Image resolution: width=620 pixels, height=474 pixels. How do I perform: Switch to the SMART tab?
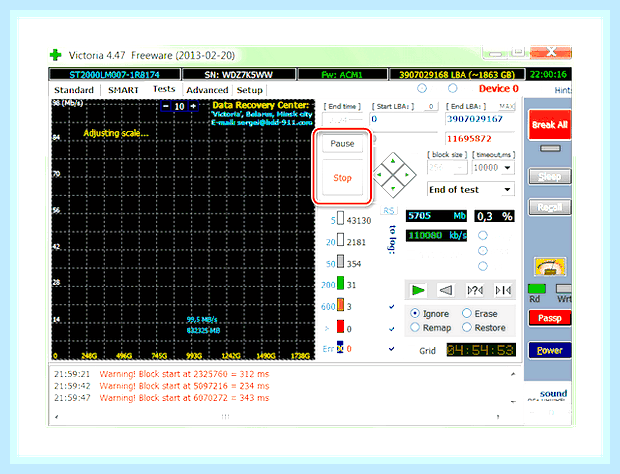123,90
